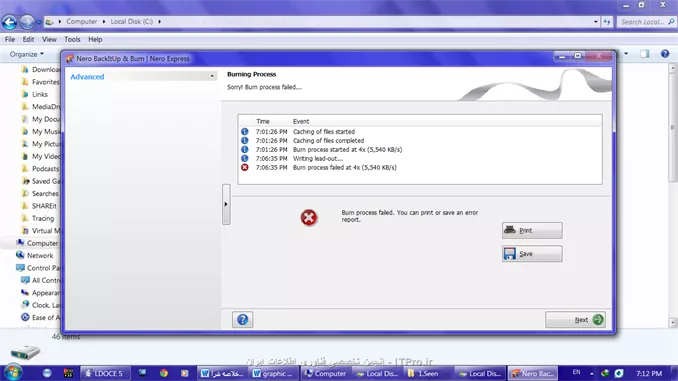The image size is (678, 381).
Task: Click the 7:12 PM clock in taskbar
Action: click(649, 373)
